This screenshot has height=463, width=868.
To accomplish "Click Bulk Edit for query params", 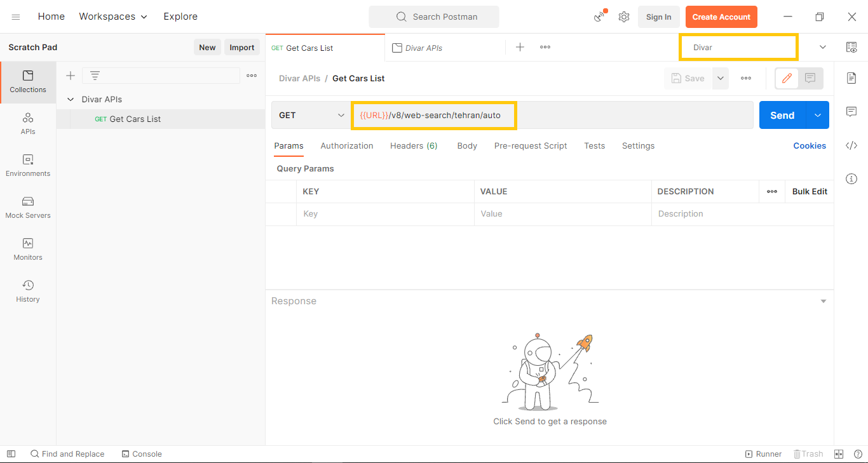I will click(810, 191).
